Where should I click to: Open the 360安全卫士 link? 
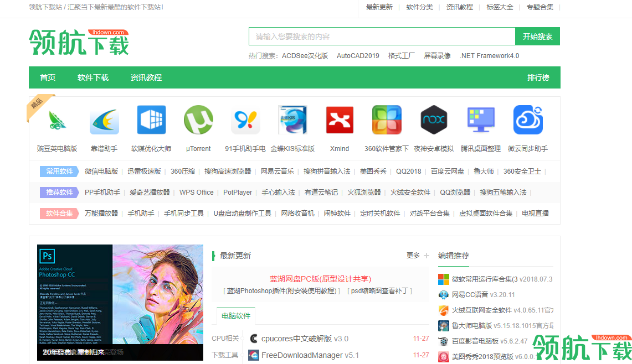click(522, 171)
